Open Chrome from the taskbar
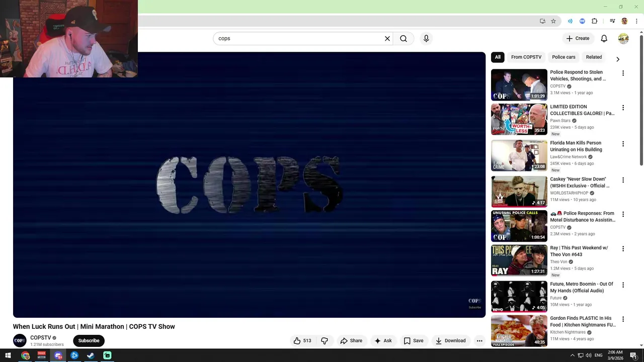Viewport: 644px width, 362px height. [25, 355]
